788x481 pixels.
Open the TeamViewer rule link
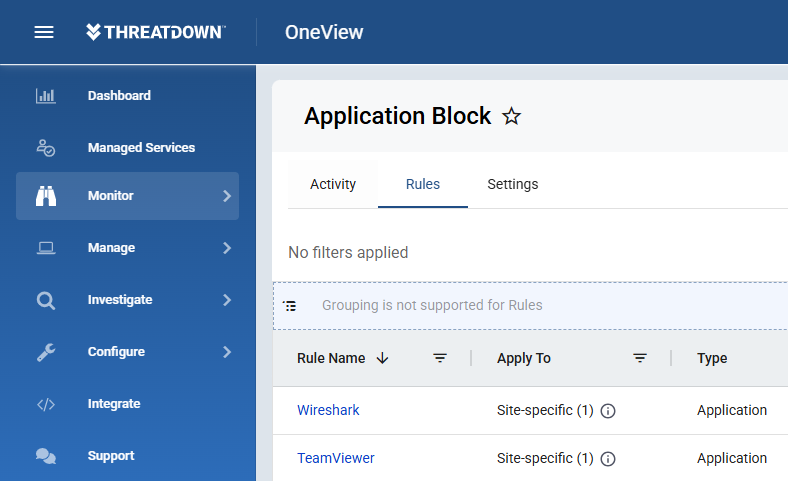click(x=336, y=458)
